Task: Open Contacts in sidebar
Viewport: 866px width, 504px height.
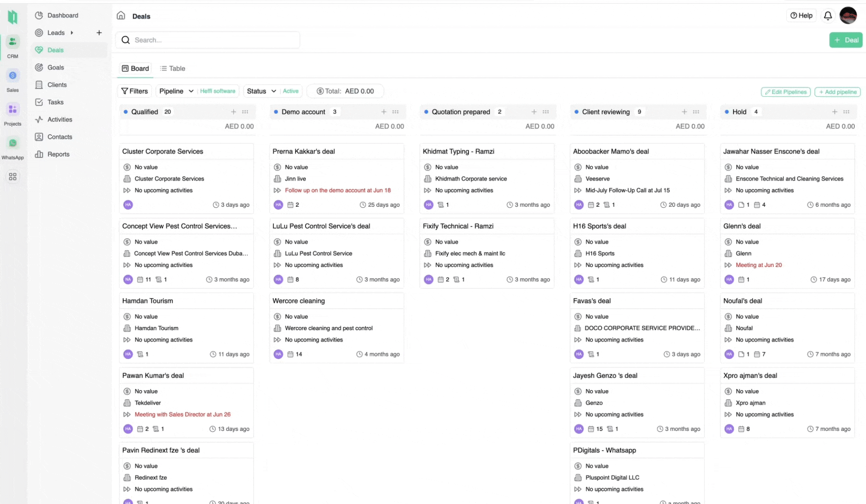Action: point(60,137)
